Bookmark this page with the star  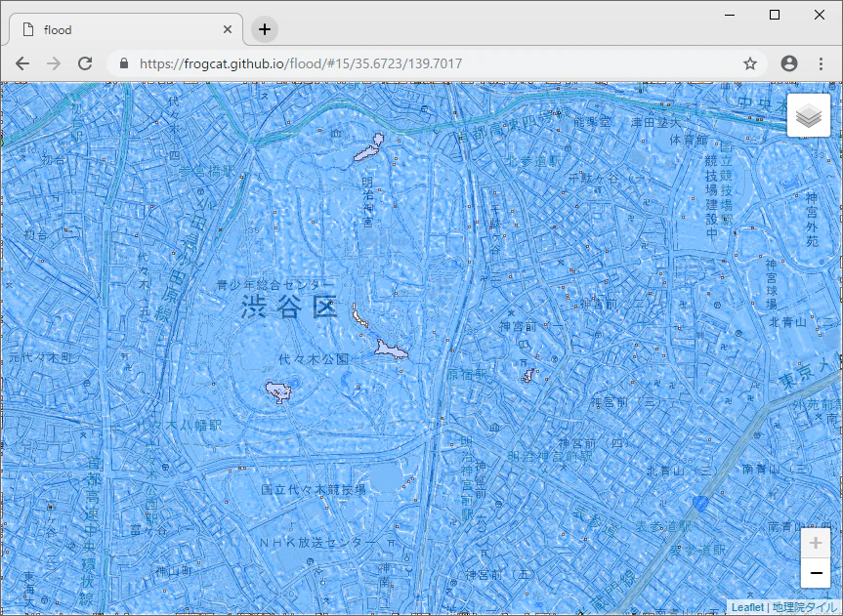[750, 63]
